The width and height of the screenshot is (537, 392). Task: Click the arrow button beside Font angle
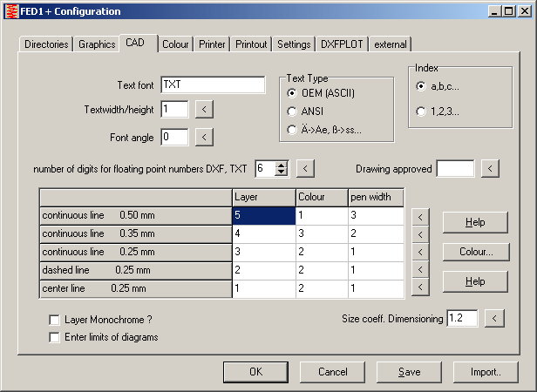(202, 137)
